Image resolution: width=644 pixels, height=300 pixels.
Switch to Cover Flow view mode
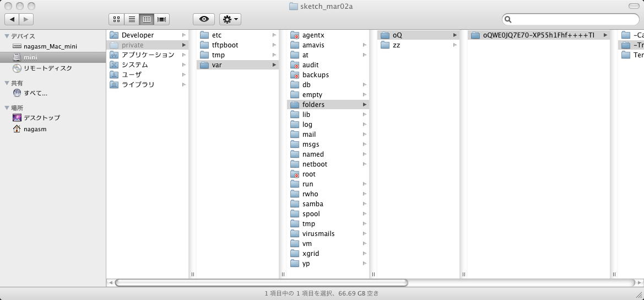pos(162,19)
